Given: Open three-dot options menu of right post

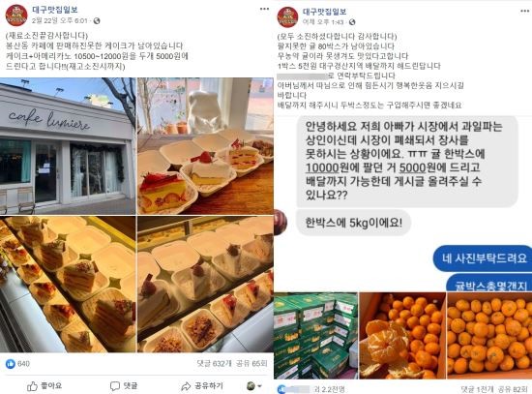Looking at the screenshot, I should (x=525, y=12).
